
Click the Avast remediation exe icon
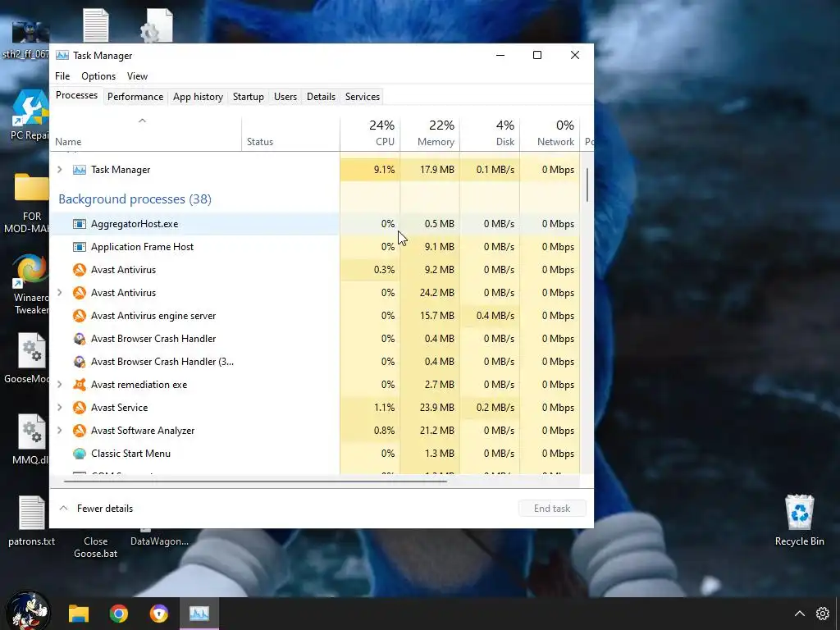80,385
